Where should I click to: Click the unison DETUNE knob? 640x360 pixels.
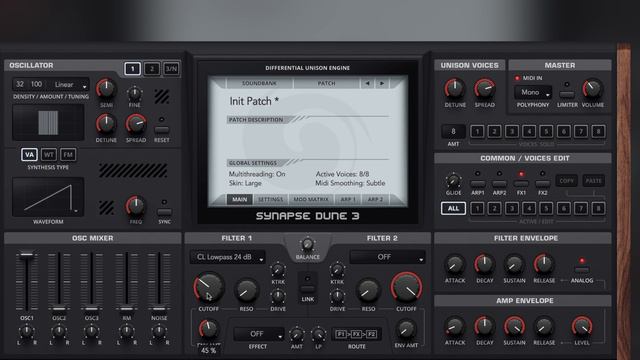(x=454, y=89)
